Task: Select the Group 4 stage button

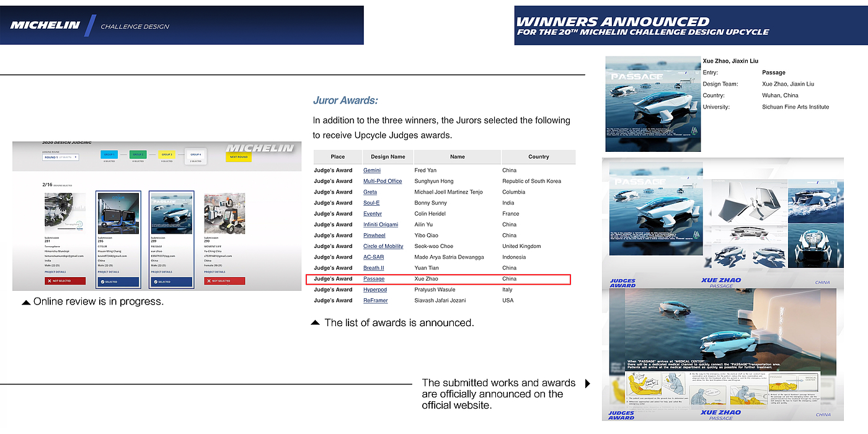Action: click(196, 154)
